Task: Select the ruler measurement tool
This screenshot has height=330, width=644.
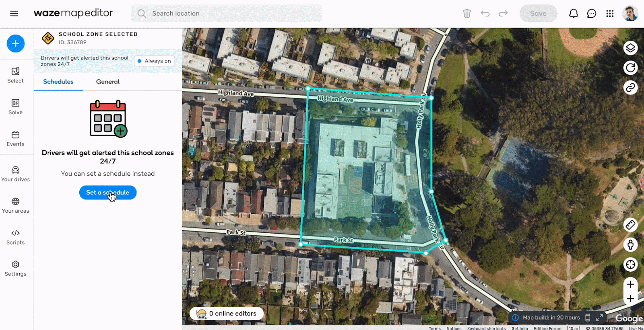Action: (x=630, y=225)
